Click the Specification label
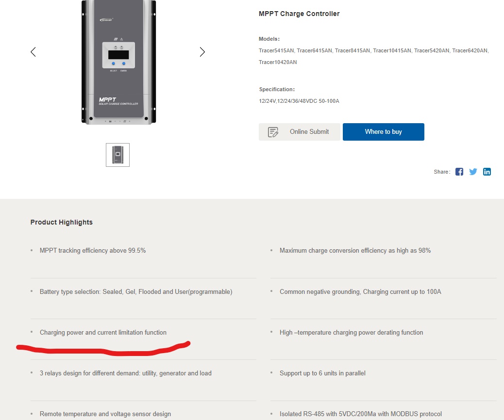504x420 pixels. tap(277, 89)
